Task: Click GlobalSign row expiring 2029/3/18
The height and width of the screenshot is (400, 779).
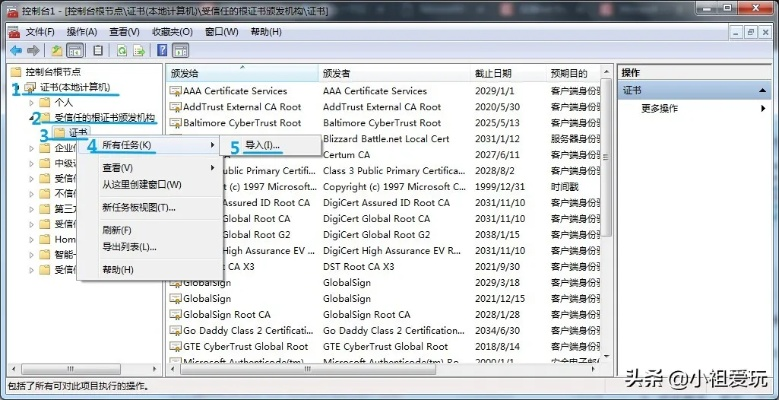Action: tap(383, 283)
